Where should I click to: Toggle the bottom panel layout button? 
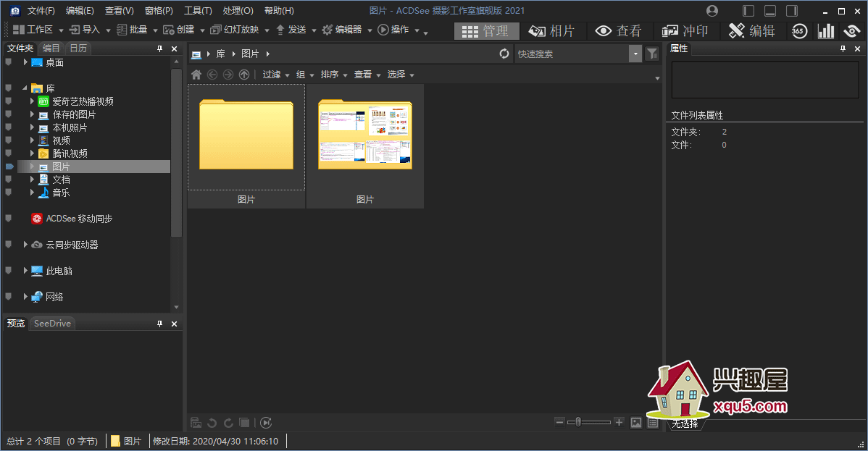click(770, 11)
